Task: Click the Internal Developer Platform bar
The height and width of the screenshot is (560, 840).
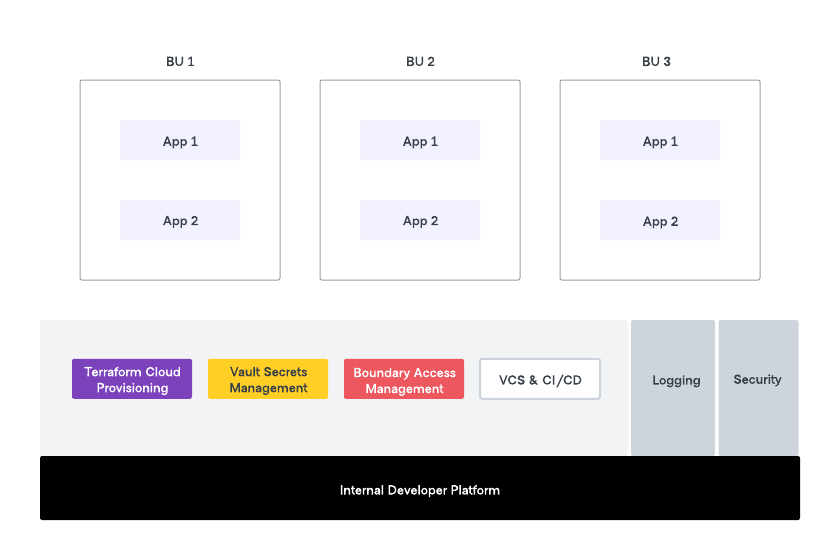Action: click(420, 489)
